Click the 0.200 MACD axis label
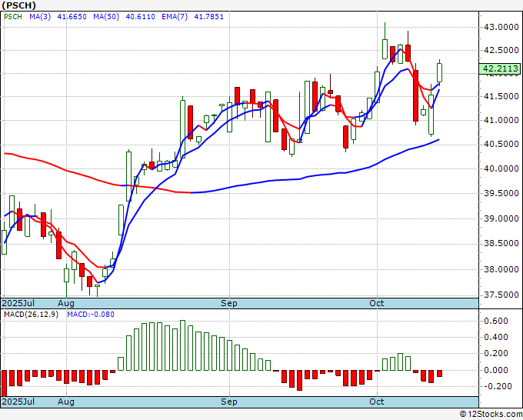523x420 pixels. 498,354
